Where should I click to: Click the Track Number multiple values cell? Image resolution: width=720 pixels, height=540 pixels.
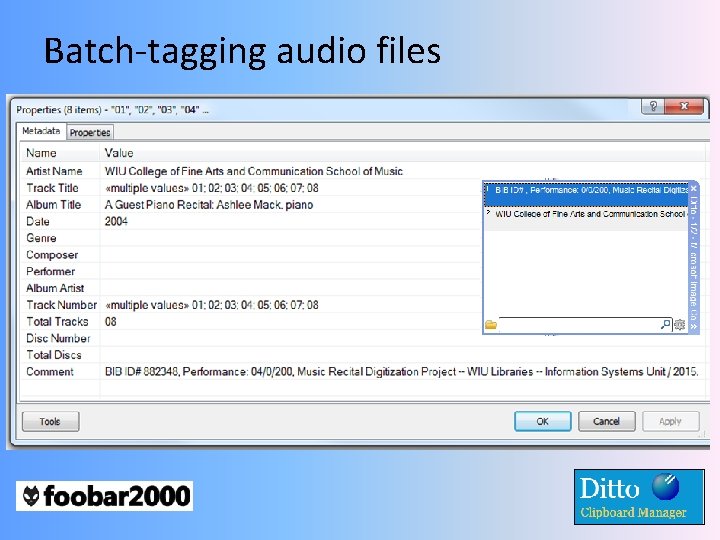click(212, 305)
